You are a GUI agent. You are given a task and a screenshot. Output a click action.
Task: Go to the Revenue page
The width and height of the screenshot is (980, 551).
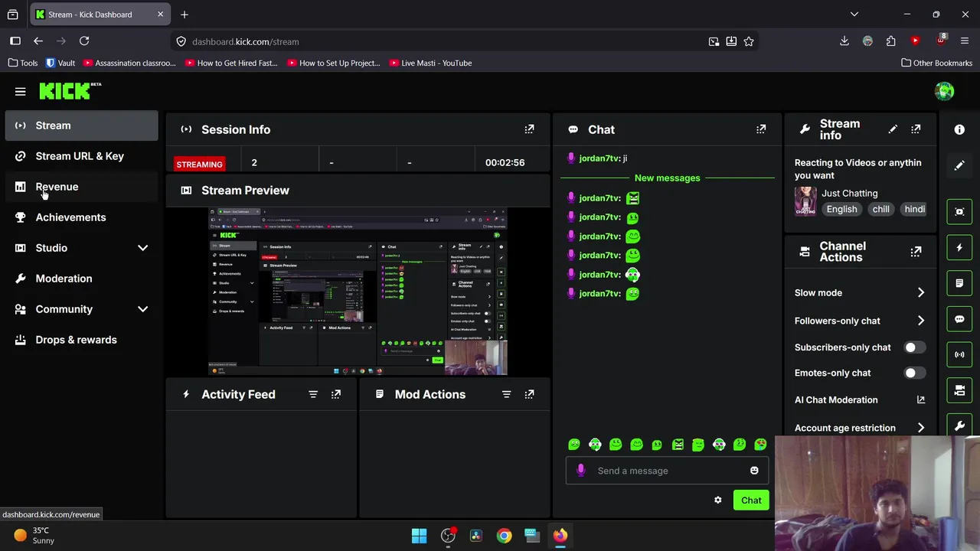pyautogui.click(x=82, y=187)
